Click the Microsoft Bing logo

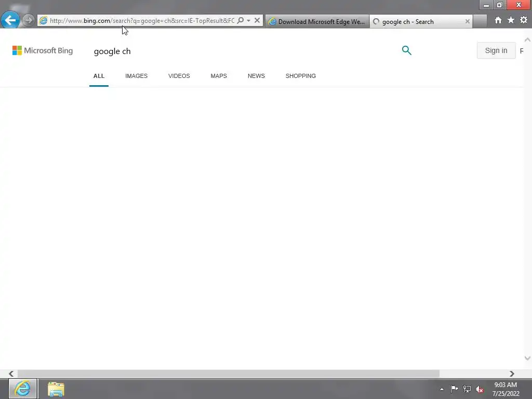coord(43,50)
